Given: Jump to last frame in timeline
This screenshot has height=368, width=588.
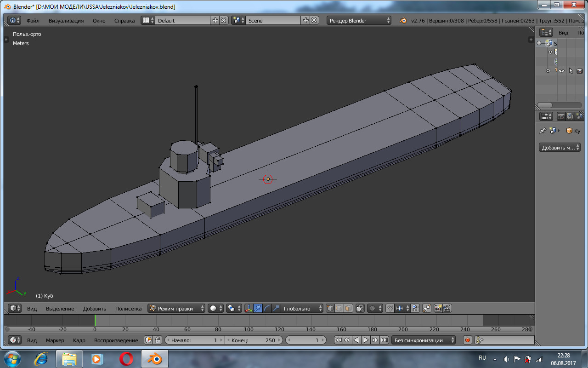Looking at the screenshot, I should tap(384, 340).
